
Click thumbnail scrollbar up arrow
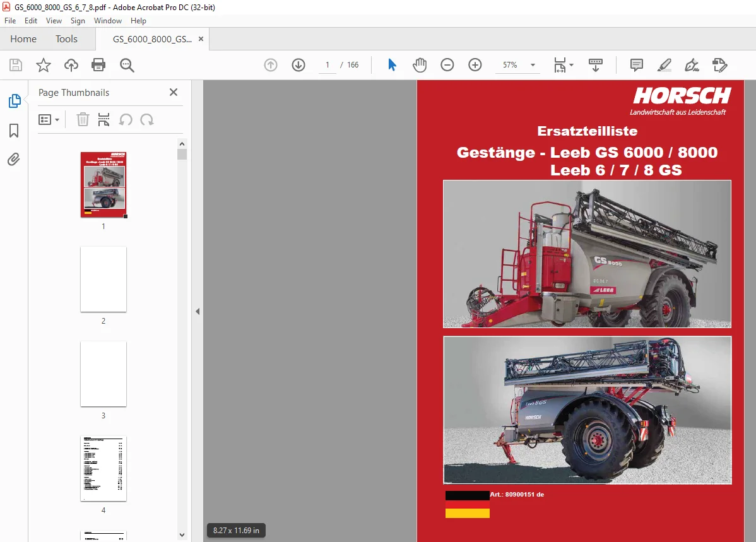[x=182, y=144]
